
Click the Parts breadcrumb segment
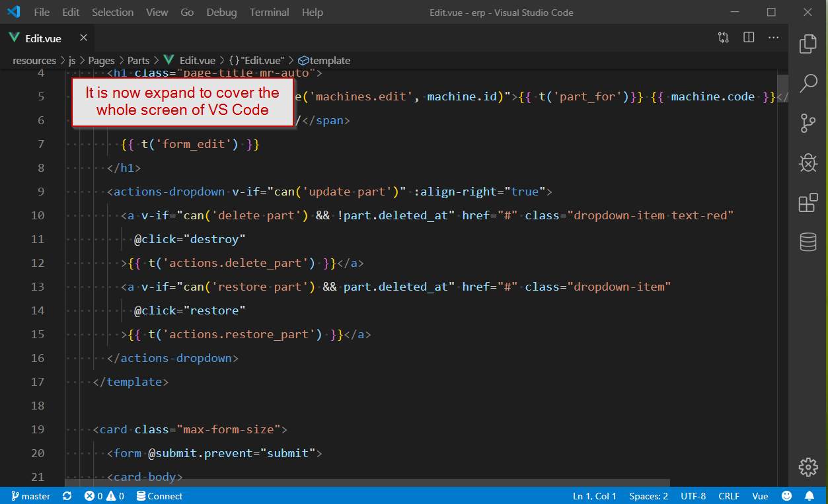[x=139, y=60]
